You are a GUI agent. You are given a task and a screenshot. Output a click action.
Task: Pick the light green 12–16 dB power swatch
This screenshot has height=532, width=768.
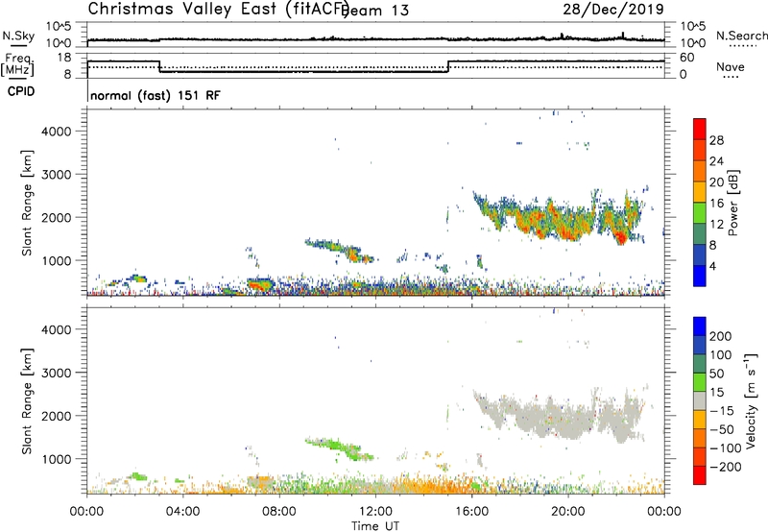(700, 213)
